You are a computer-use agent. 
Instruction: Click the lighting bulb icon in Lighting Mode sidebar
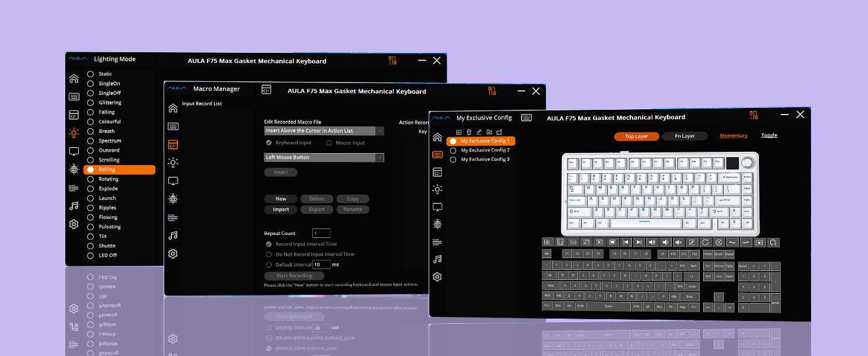tap(74, 133)
